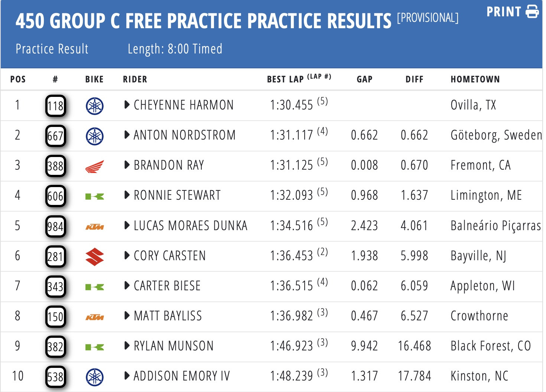Click Suzuki logo in Cory Carsten row

click(x=94, y=257)
